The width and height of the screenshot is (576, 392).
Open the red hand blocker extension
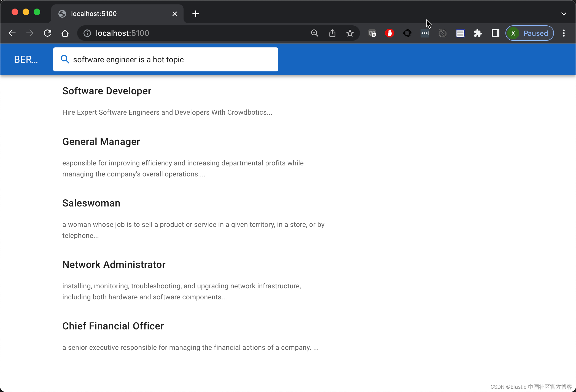point(389,33)
